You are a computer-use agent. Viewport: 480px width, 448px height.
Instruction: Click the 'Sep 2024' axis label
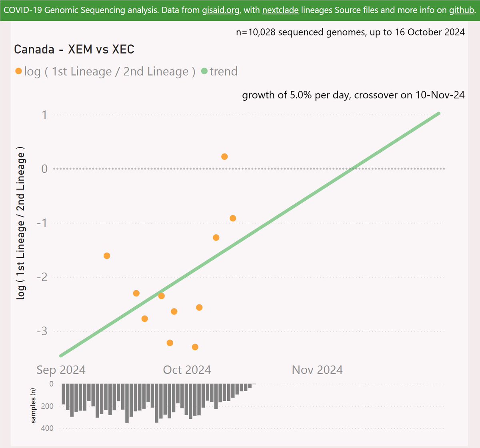[x=61, y=370]
